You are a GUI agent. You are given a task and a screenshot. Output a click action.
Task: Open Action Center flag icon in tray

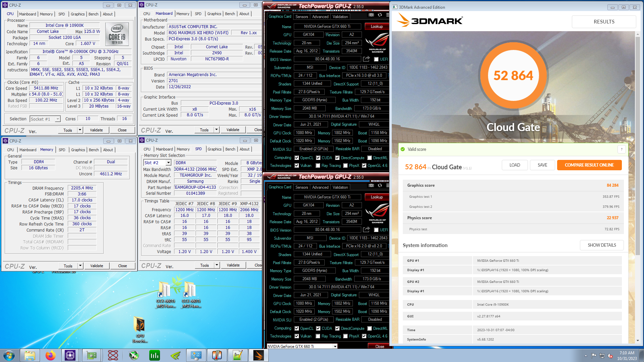pos(594,356)
